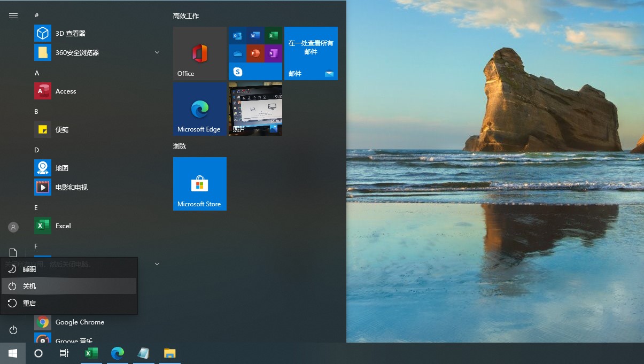Click the user account icon in sidebar
This screenshot has width=644, height=364.
coord(13,227)
